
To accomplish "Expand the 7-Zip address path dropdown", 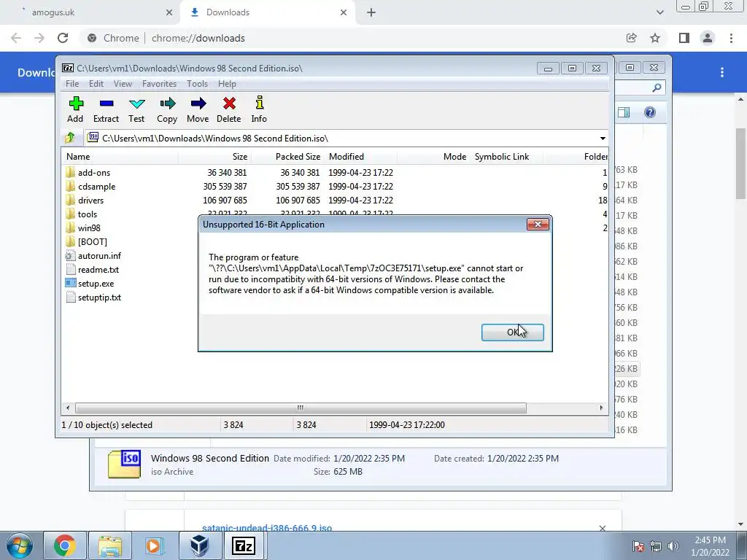I will (603, 138).
